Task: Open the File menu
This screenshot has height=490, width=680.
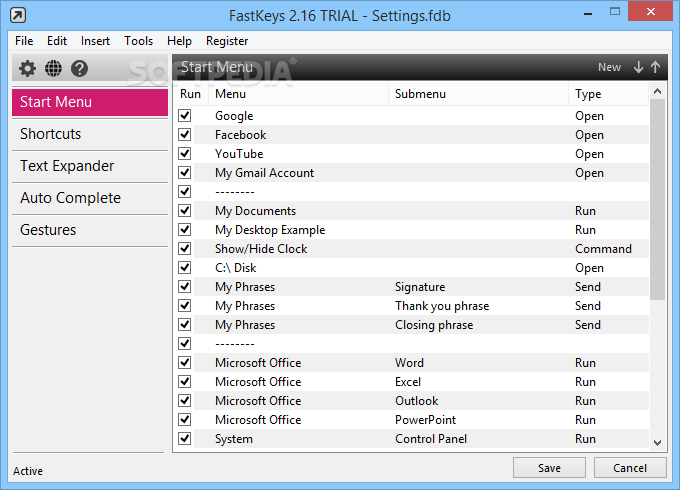Action: (x=24, y=41)
